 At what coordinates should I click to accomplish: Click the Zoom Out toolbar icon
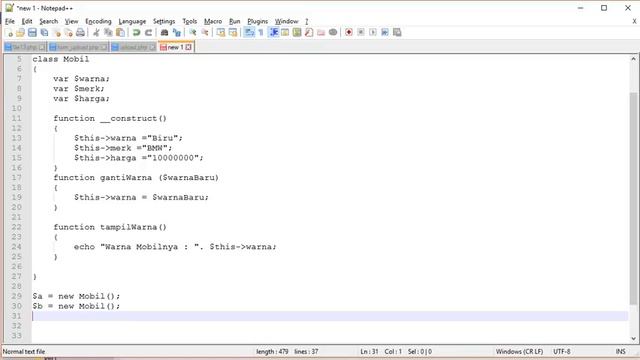coord(205,33)
